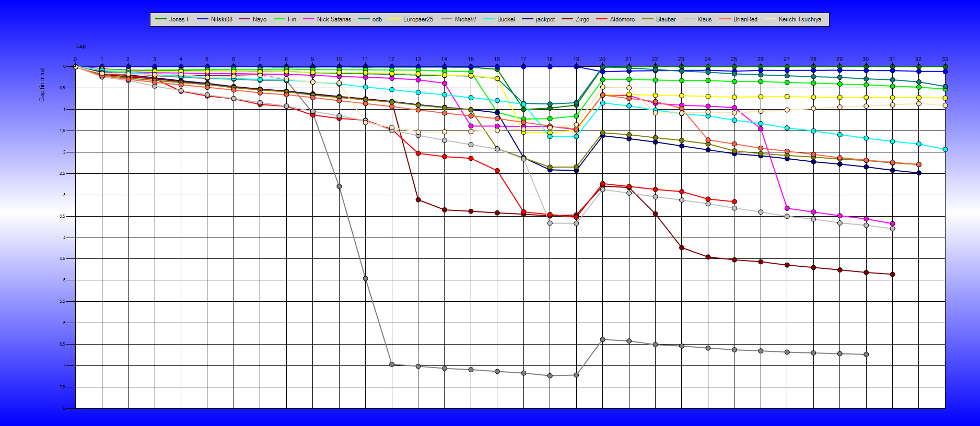980x426 pixels.
Task: Click the 'Lap' axis title
Action: click(81, 46)
